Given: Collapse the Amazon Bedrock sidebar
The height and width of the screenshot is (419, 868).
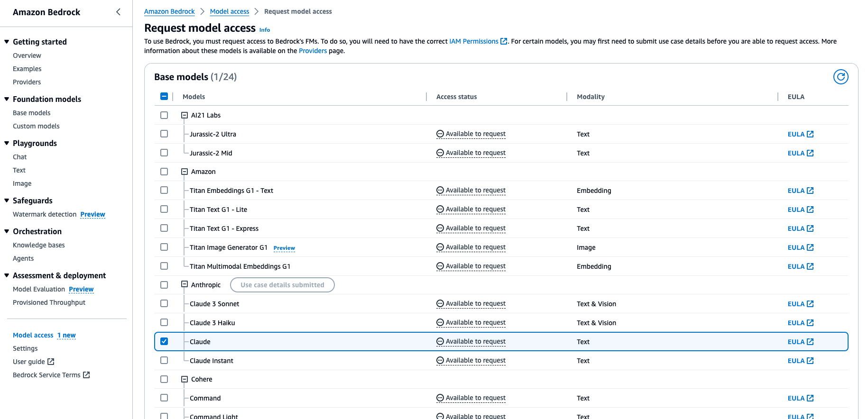Looking at the screenshot, I should coord(118,12).
